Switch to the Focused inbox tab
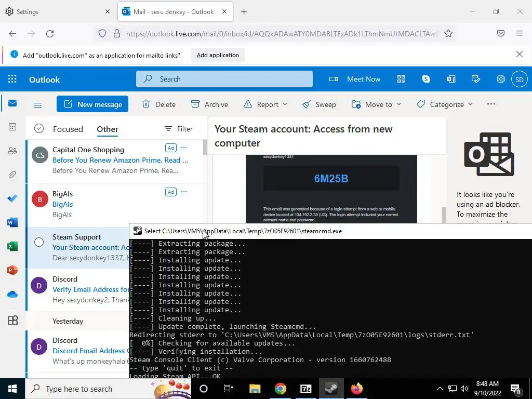This screenshot has width=532, height=399. [x=68, y=129]
